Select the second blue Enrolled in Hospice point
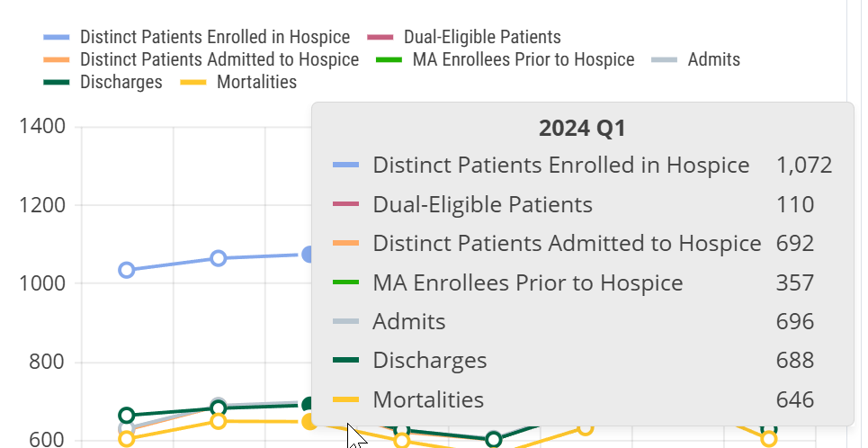 [x=218, y=258]
